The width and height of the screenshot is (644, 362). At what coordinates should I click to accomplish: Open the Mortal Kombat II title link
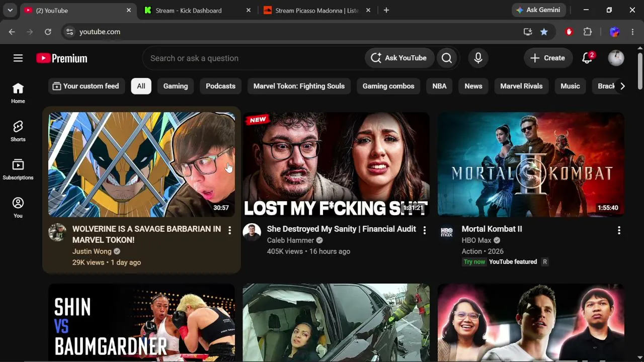click(492, 229)
